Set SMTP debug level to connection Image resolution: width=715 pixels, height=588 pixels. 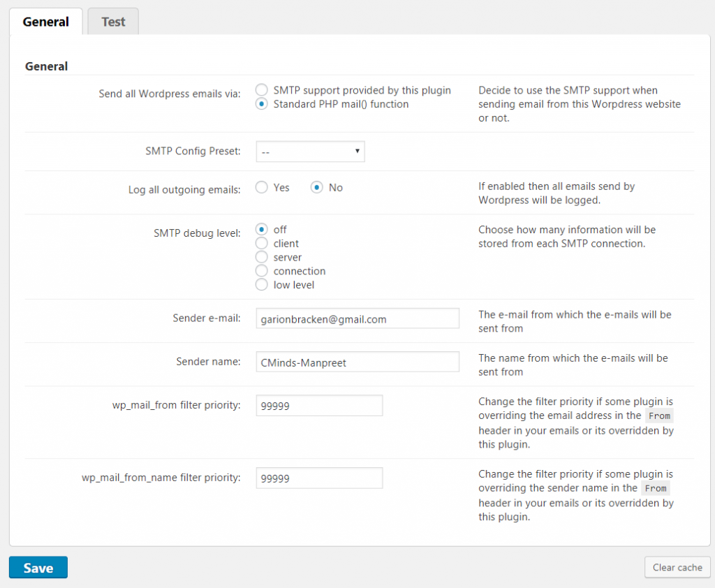[262, 271]
